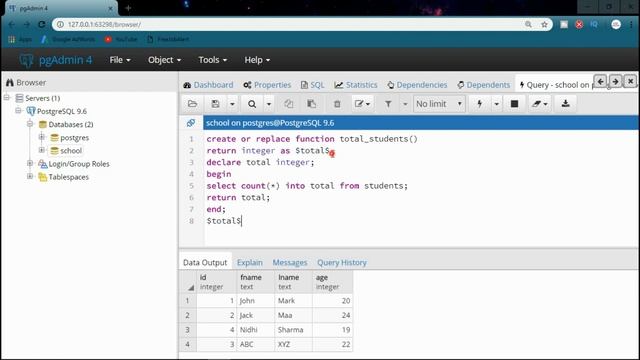Viewport: 640px width, 360px height.
Task: Place cursor at end of line 8
Action: point(242,221)
